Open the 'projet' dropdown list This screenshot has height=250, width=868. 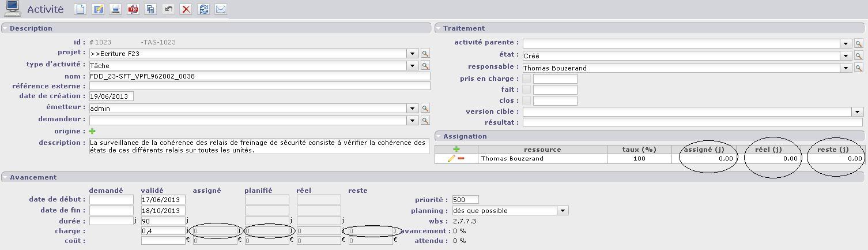pyautogui.click(x=412, y=54)
